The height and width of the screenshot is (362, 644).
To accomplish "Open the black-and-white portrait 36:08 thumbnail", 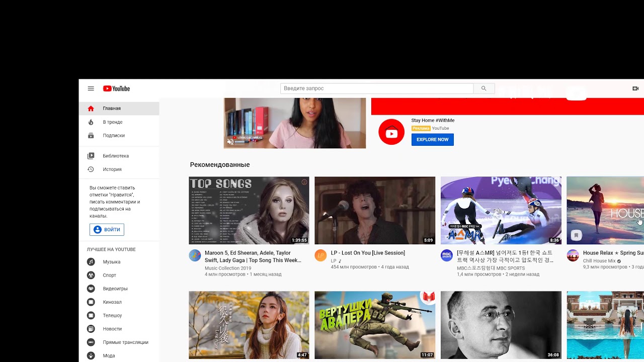I will point(501,325).
